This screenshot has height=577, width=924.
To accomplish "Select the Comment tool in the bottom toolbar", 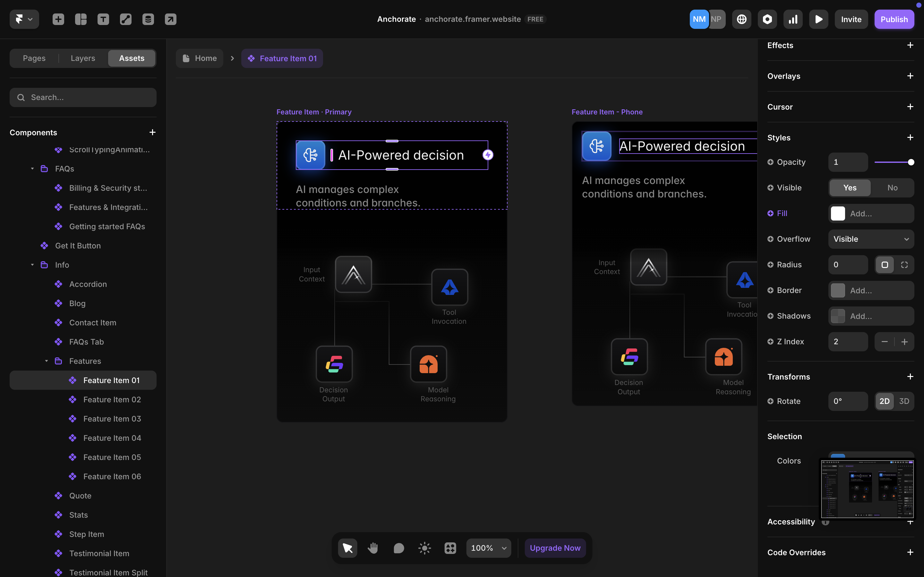I will point(398,548).
